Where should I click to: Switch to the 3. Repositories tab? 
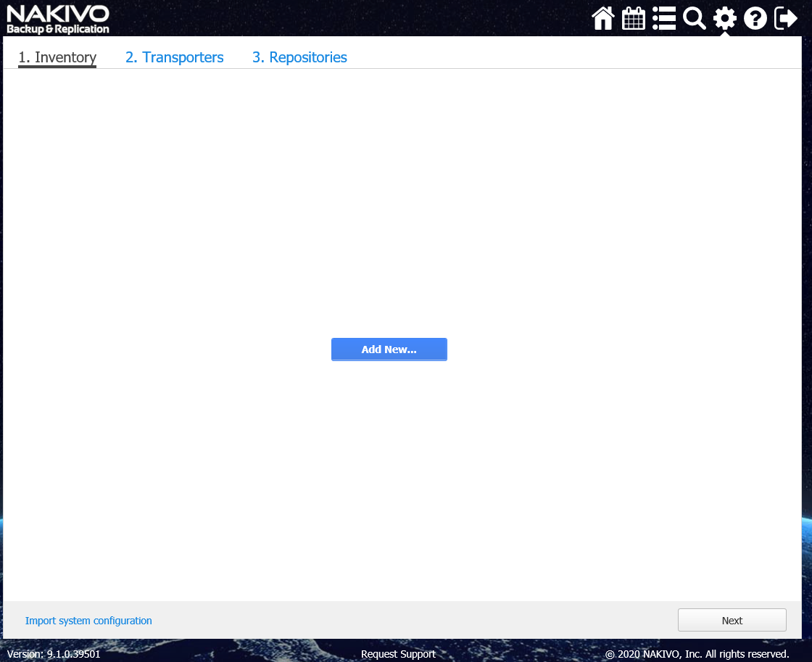click(299, 57)
